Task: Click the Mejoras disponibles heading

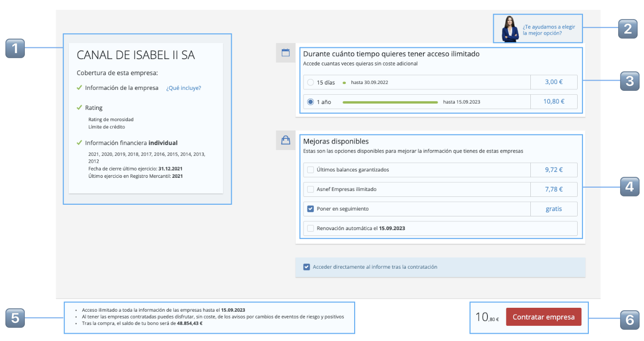Action: pos(336,141)
